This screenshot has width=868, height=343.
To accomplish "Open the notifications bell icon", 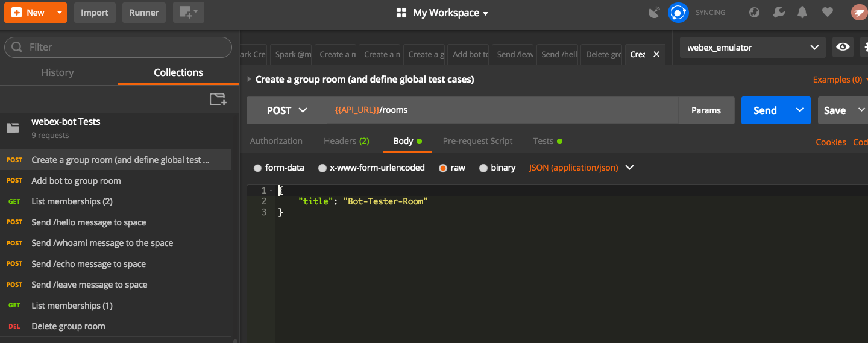I will 802,13.
